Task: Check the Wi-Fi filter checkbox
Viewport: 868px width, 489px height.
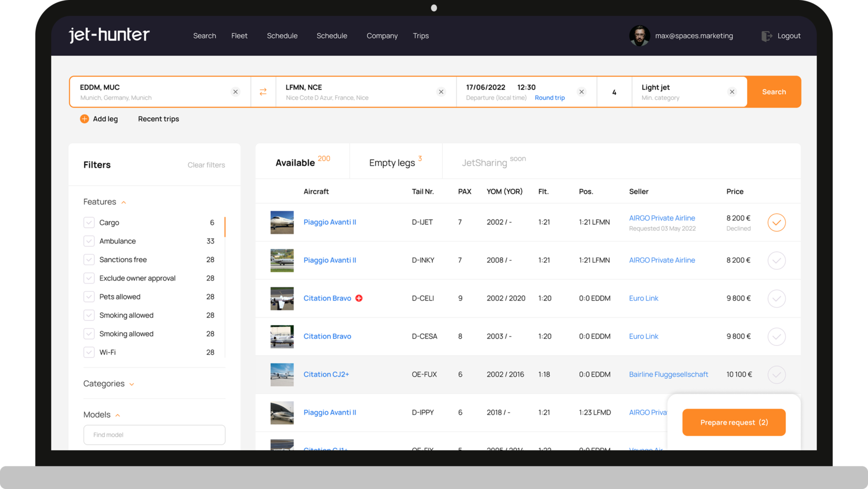Action: 89,353
